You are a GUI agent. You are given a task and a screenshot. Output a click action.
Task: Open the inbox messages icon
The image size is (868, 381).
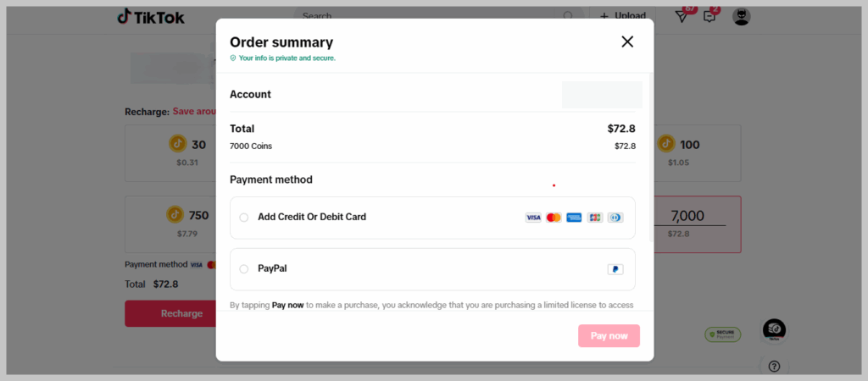(709, 17)
